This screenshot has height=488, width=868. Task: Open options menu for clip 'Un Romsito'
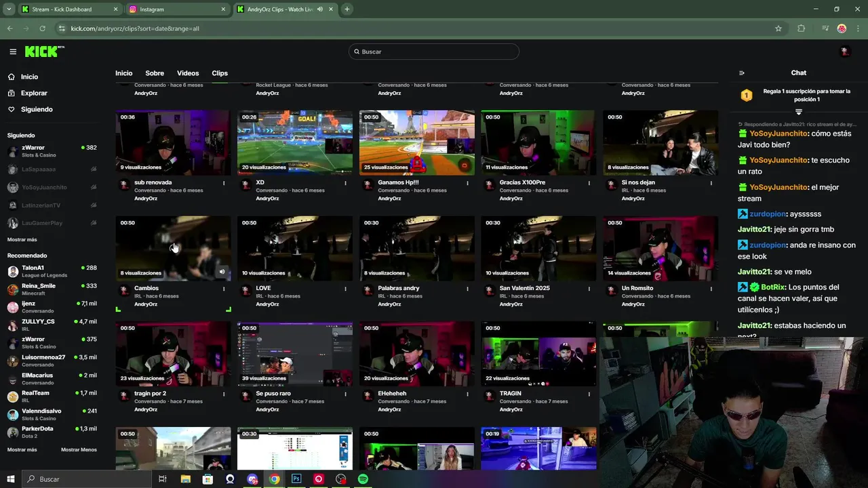click(711, 289)
